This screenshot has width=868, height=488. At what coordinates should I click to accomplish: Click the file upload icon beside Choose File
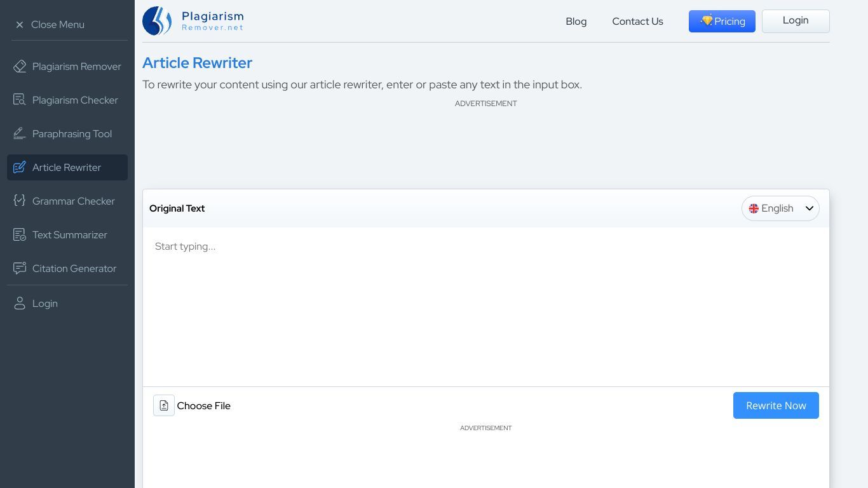coord(164,405)
